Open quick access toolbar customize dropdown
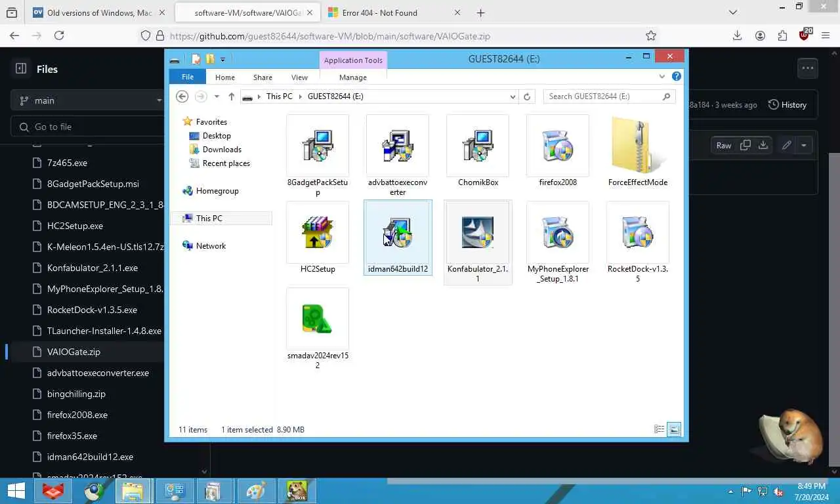Viewport: 840px width, 504px height. 223,59
